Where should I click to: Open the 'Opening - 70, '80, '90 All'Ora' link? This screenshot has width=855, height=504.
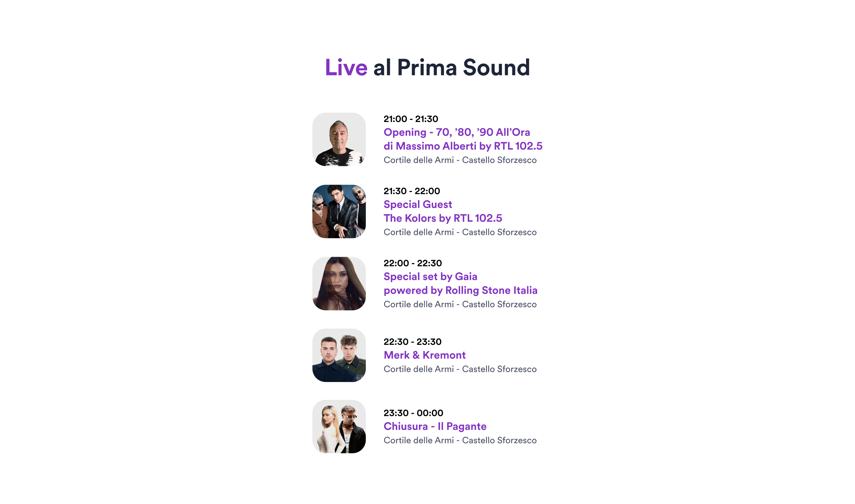[x=457, y=132]
